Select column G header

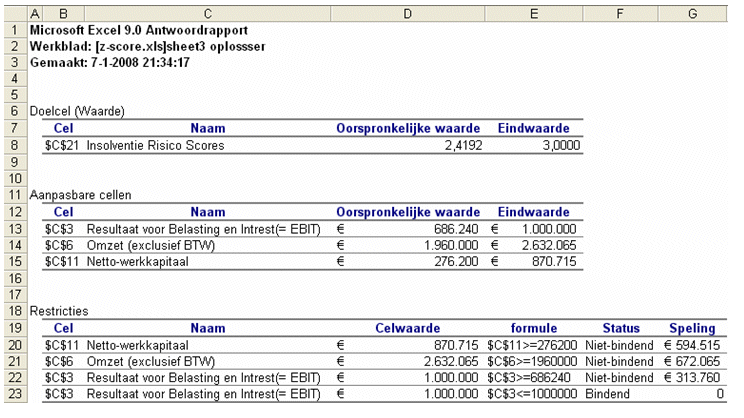click(x=693, y=14)
